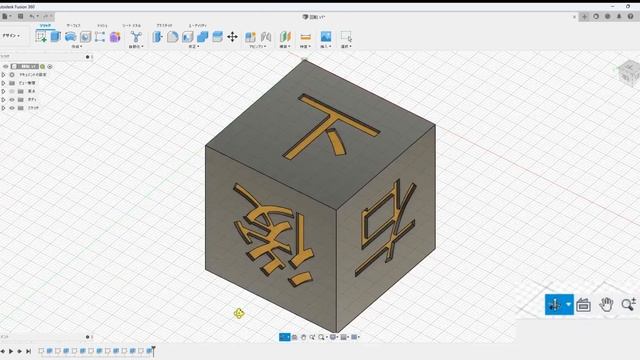Expand the Sketches tree node
Viewport: 640px width, 360px height.
(x=3, y=108)
